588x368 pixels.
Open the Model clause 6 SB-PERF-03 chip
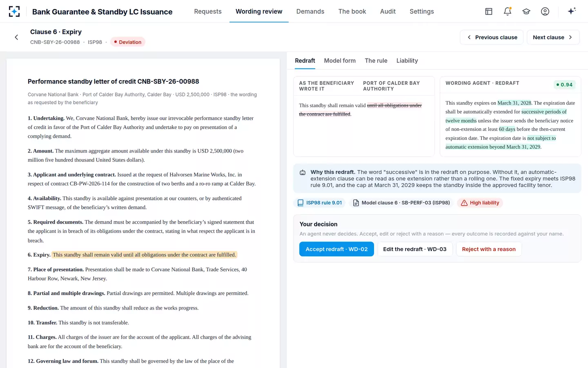401,203
